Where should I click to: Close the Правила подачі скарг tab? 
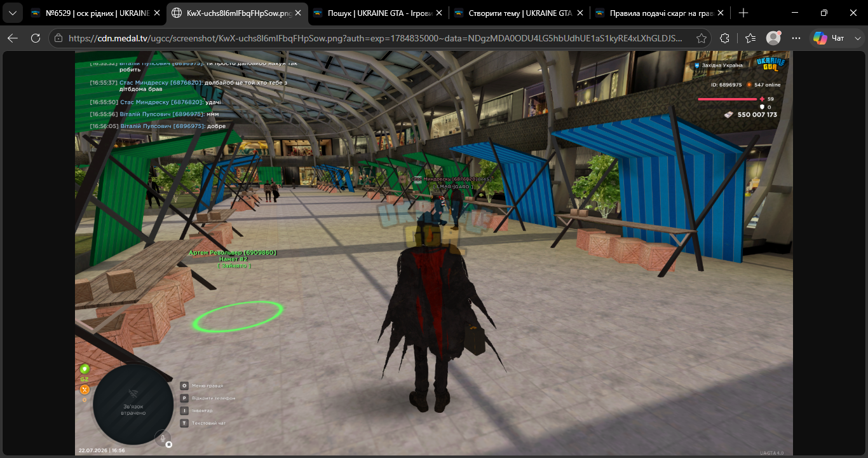click(x=722, y=13)
